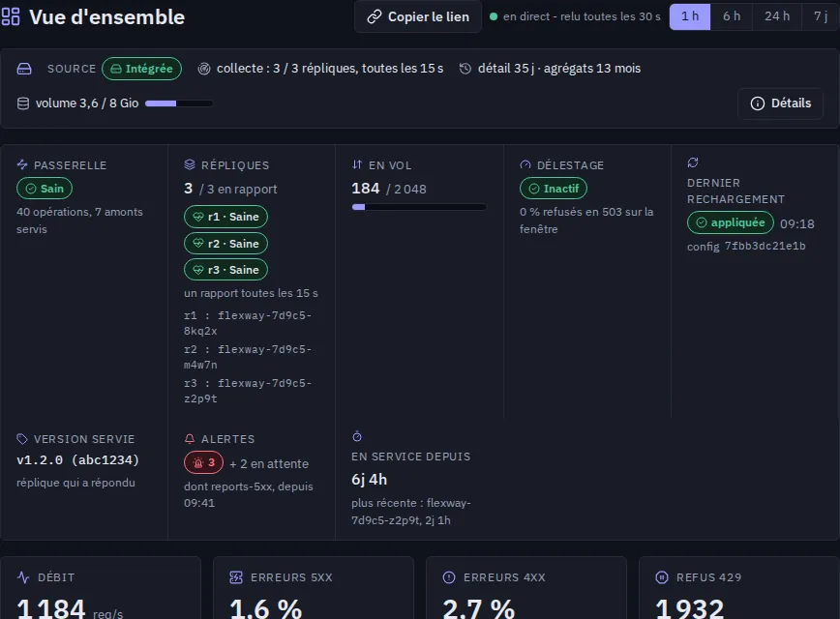Click the collecte radar icon
This screenshot has width=840, height=619.
(203, 69)
